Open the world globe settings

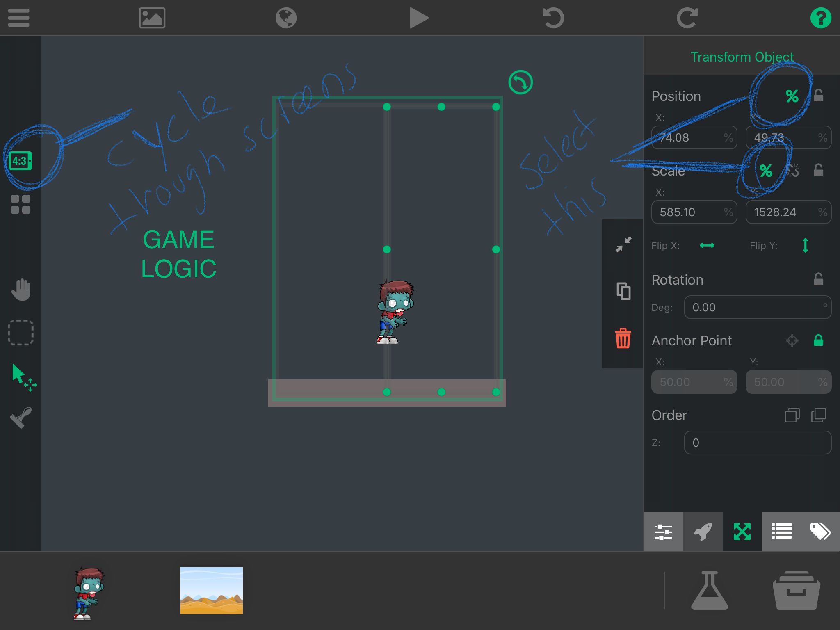pos(286,18)
